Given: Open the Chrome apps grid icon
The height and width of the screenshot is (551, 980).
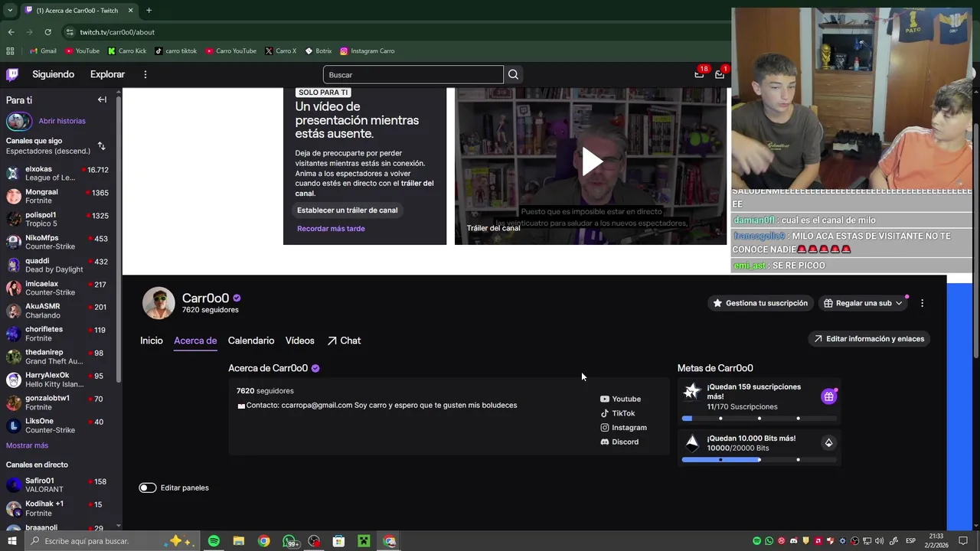Looking at the screenshot, I should (x=10, y=51).
